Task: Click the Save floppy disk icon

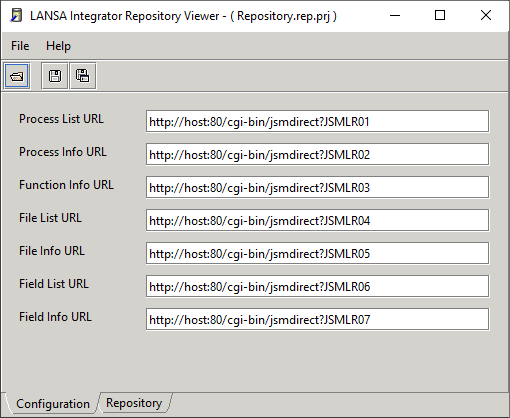Action: pyautogui.click(x=55, y=76)
